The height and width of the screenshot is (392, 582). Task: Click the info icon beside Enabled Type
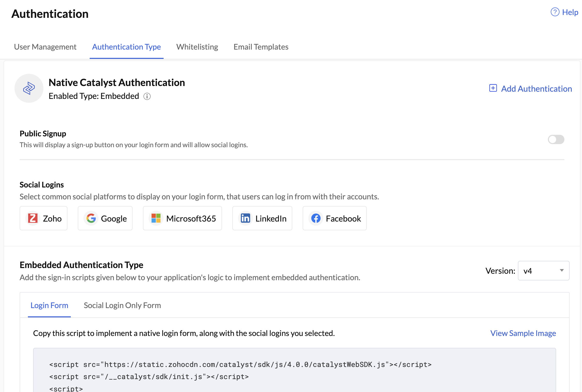coord(147,97)
